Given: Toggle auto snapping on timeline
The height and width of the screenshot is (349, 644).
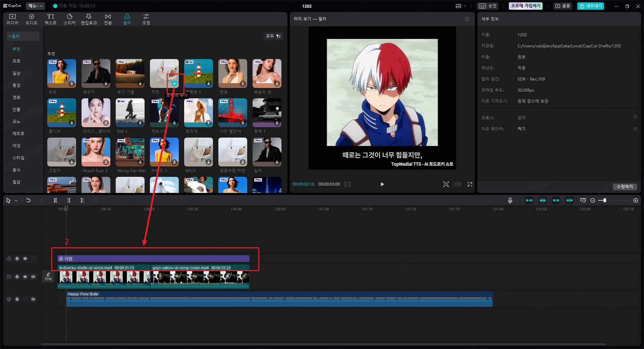Looking at the screenshot, I should (x=543, y=200).
